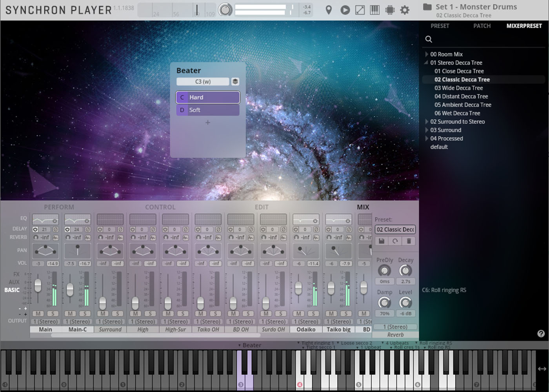Mute the Main channel
Image resolution: width=549 pixels, height=392 pixels.
coord(38,314)
